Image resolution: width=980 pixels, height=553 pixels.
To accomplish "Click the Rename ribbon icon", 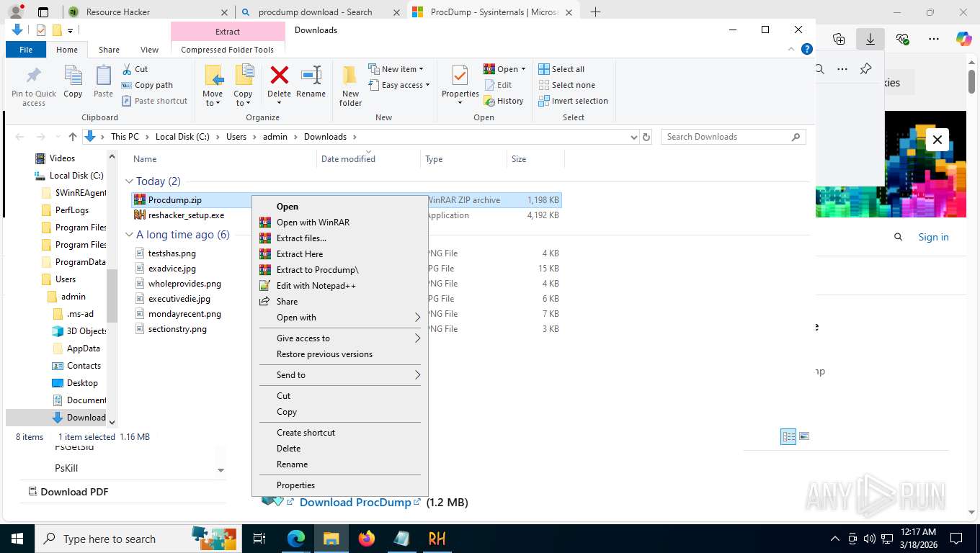I will pyautogui.click(x=311, y=81).
